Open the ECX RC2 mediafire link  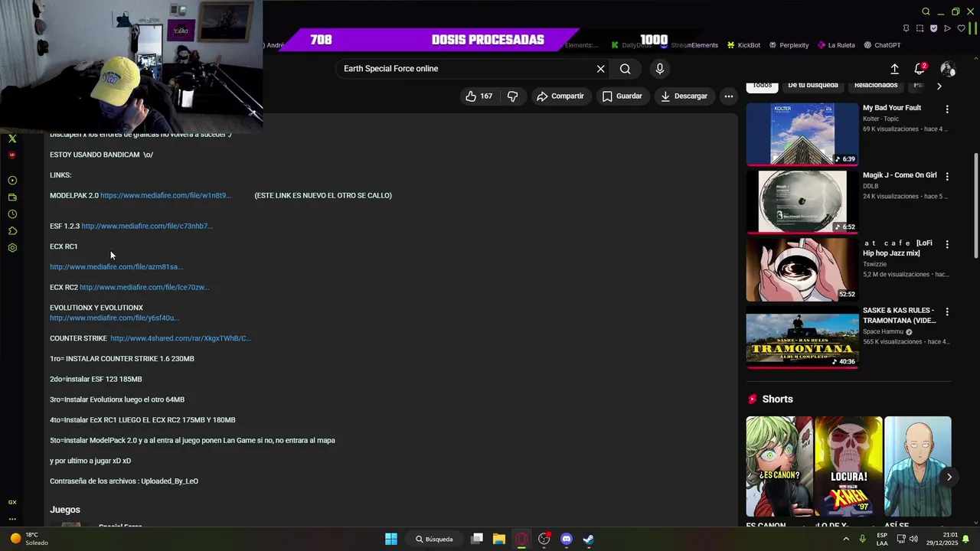coord(145,288)
